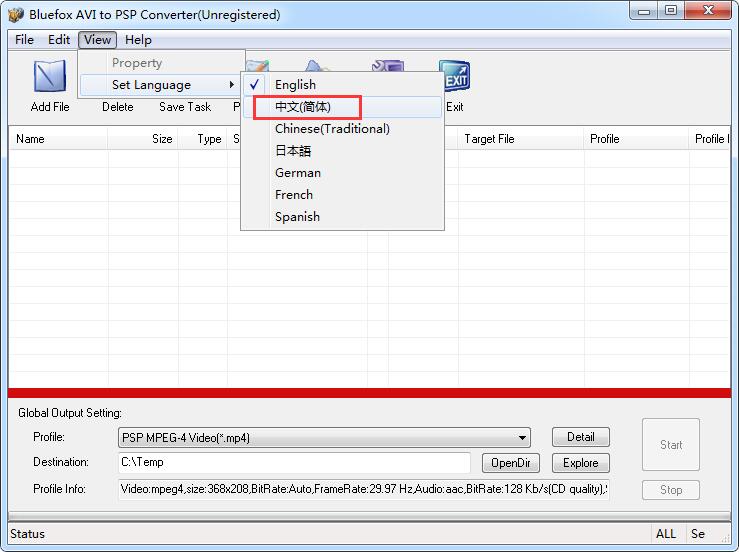Click the Stop button
Viewport: 739px width, 552px height.
671,490
